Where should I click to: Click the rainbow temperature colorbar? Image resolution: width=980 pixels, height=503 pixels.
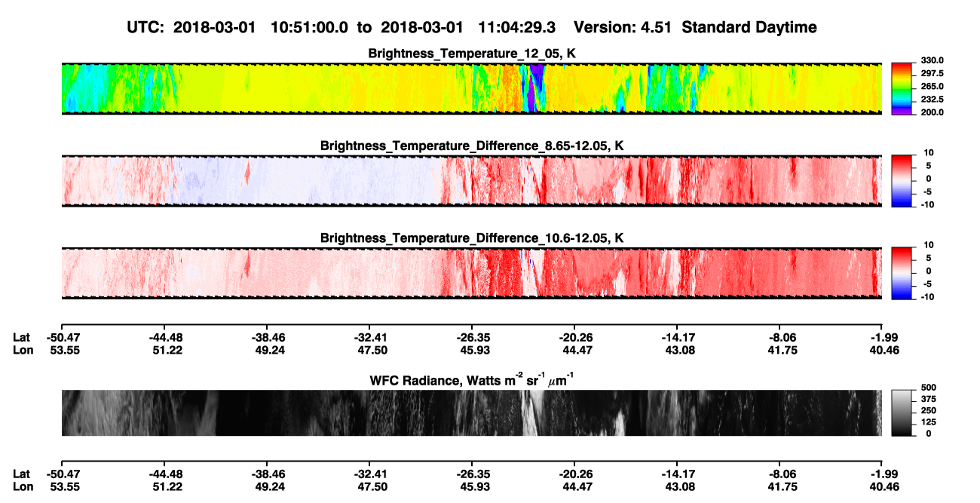tap(902, 89)
